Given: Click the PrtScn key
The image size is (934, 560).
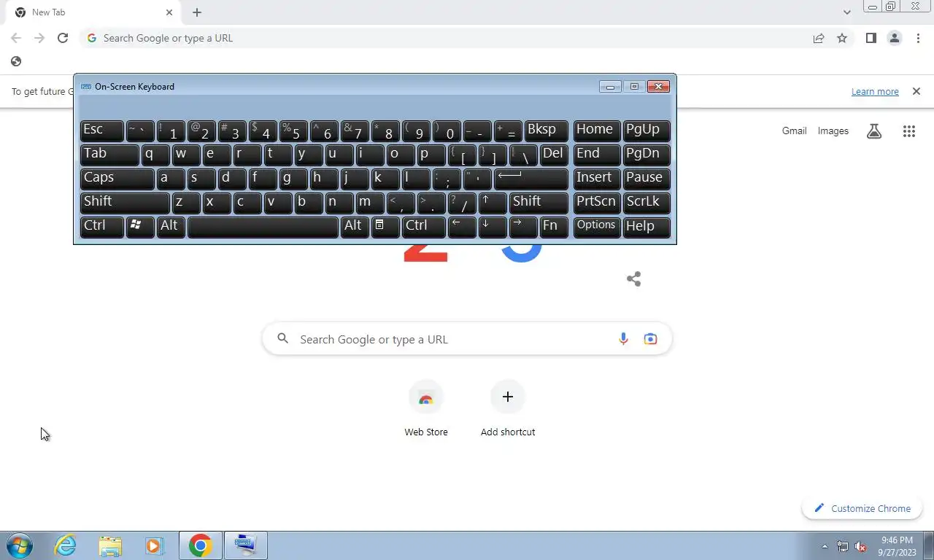Looking at the screenshot, I should [597, 203].
